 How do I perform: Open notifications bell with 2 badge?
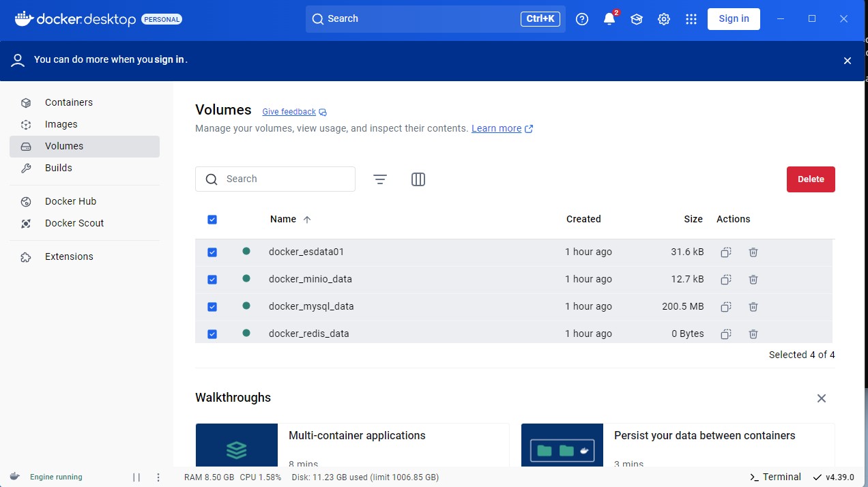point(609,19)
